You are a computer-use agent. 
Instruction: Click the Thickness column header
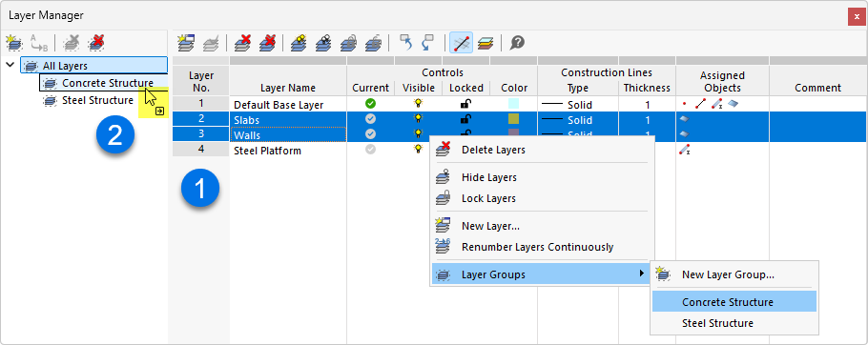click(647, 88)
